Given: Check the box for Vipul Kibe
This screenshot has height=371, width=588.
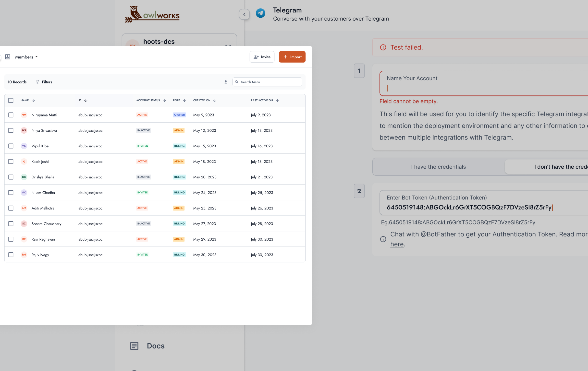Looking at the screenshot, I should click(x=11, y=146).
